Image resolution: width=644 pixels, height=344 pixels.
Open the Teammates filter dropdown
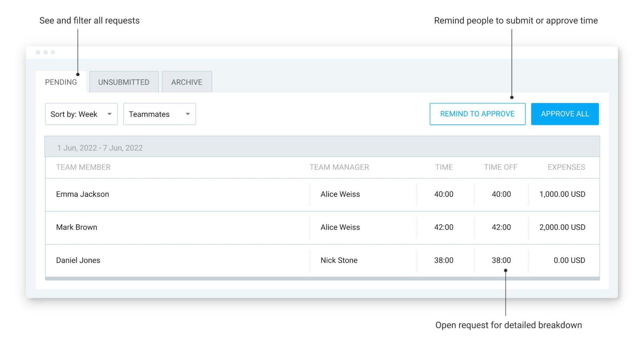[159, 114]
